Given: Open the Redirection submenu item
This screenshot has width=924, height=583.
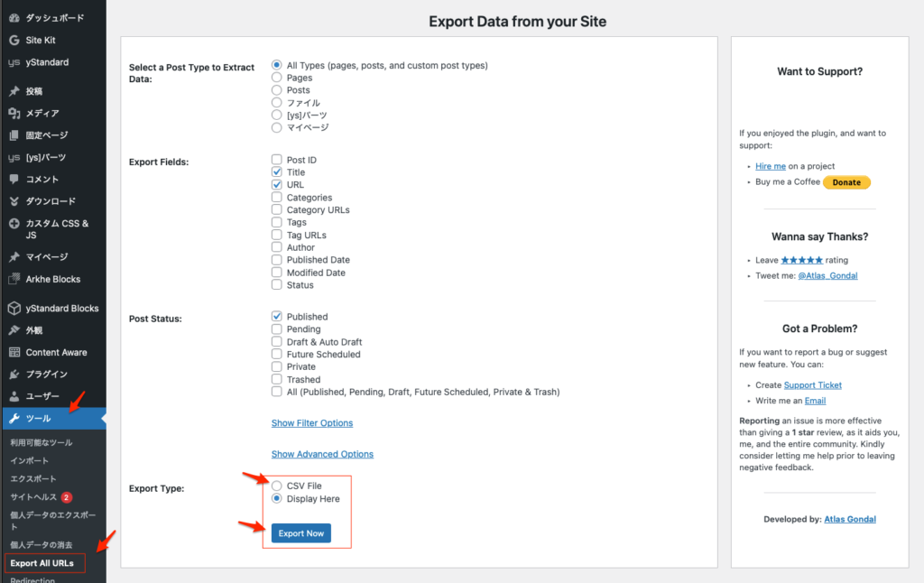Looking at the screenshot, I should click(32, 579).
